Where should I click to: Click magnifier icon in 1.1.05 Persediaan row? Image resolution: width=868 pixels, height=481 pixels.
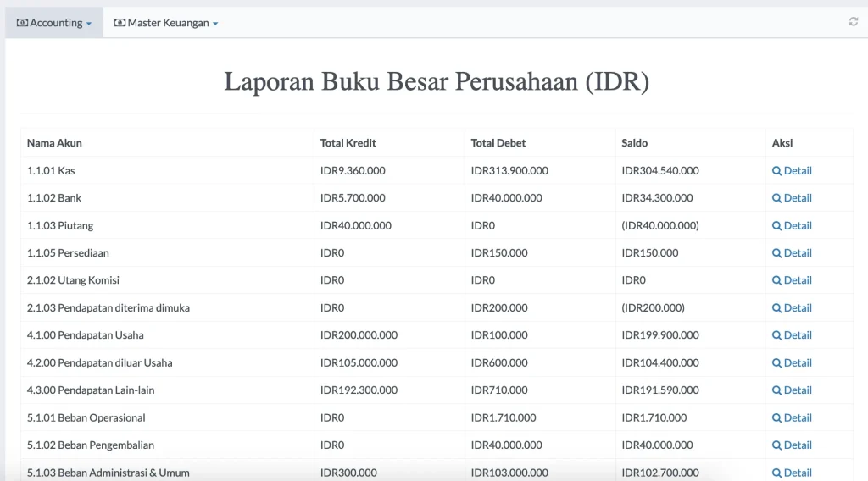click(x=776, y=253)
